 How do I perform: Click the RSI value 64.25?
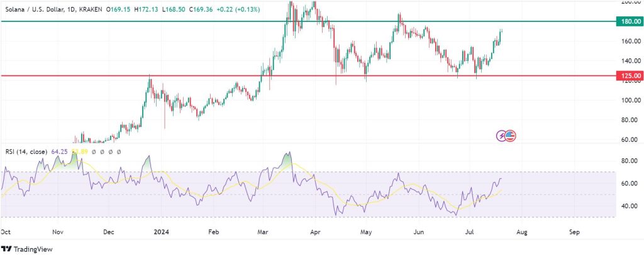(59, 151)
